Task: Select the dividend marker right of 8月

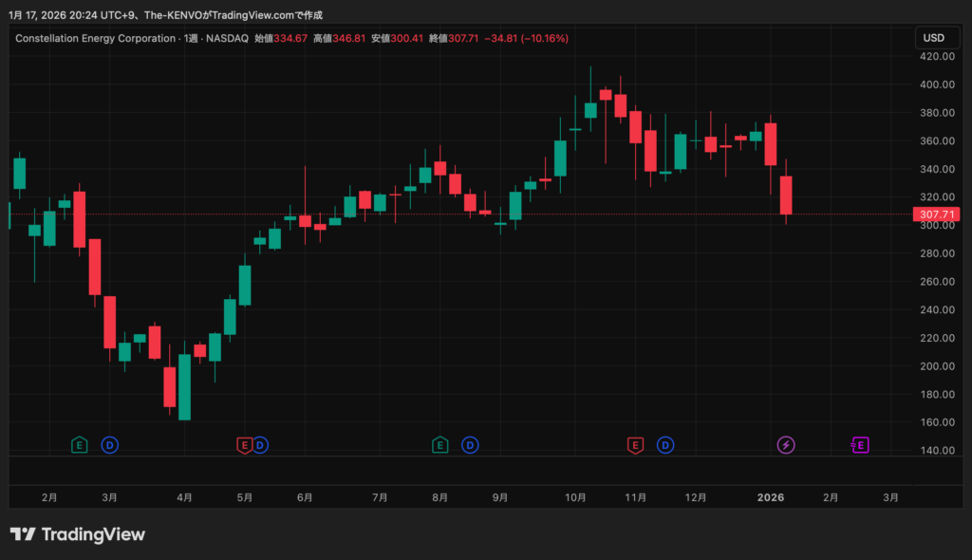Action: [x=470, y=444]
